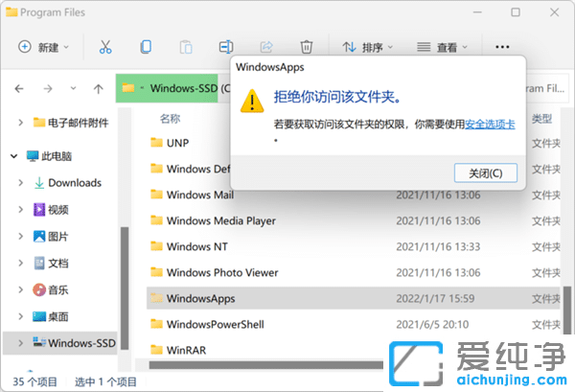Click the 2021/6/5 20:10 date cell
This screenshot has width=575, height=392.
(432, 325)
